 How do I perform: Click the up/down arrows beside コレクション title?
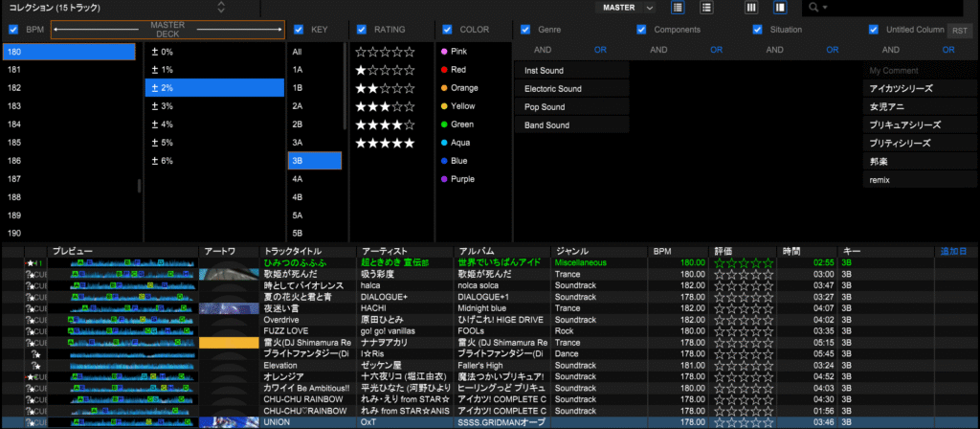point(221,8)
